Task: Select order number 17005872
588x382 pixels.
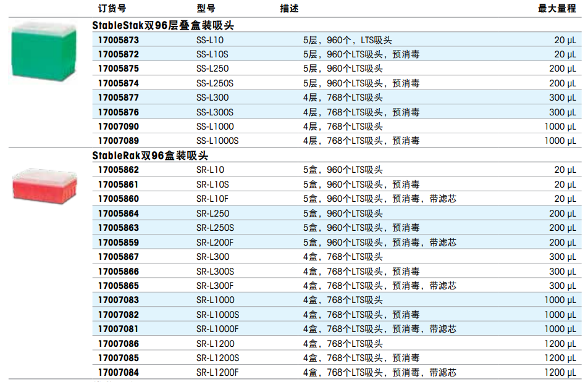Action: [119, 54]
